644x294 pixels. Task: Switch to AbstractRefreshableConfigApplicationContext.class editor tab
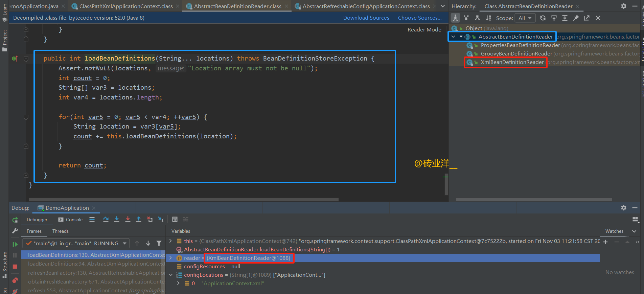(x=366, y=6)
